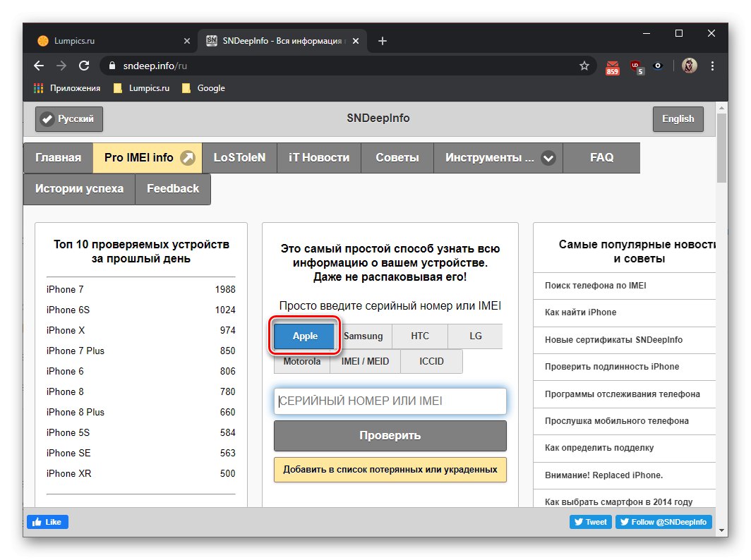Select the Motorola brand tab

pyautogui.click(x=302, y=361)
